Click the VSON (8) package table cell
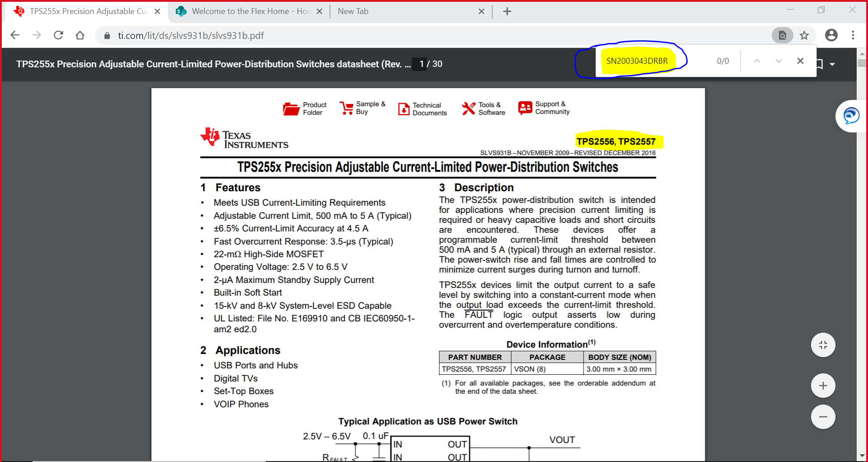The image size is (868, 462). pos(547,369)
